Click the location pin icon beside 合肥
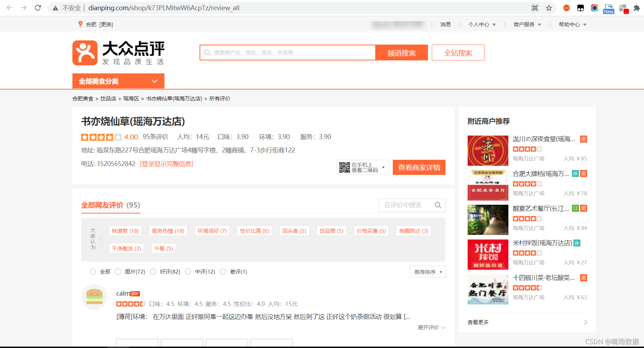This screenshot has width=644, height=348. click(x=80, y=24)
